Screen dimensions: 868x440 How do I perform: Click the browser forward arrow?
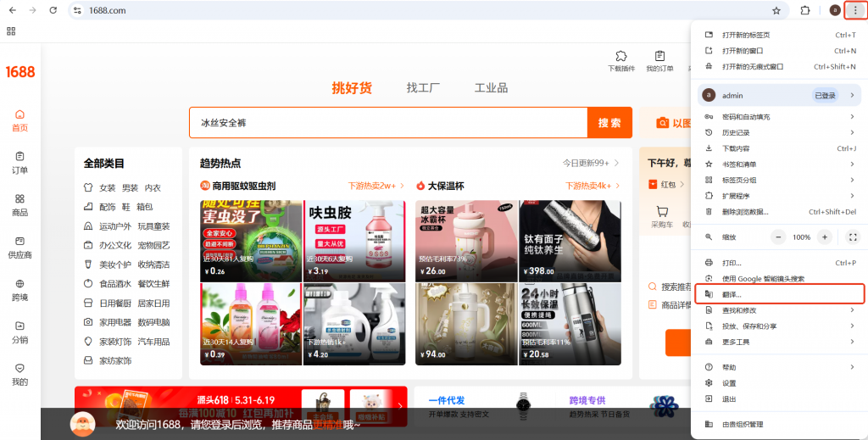click(x=33, y=10)
